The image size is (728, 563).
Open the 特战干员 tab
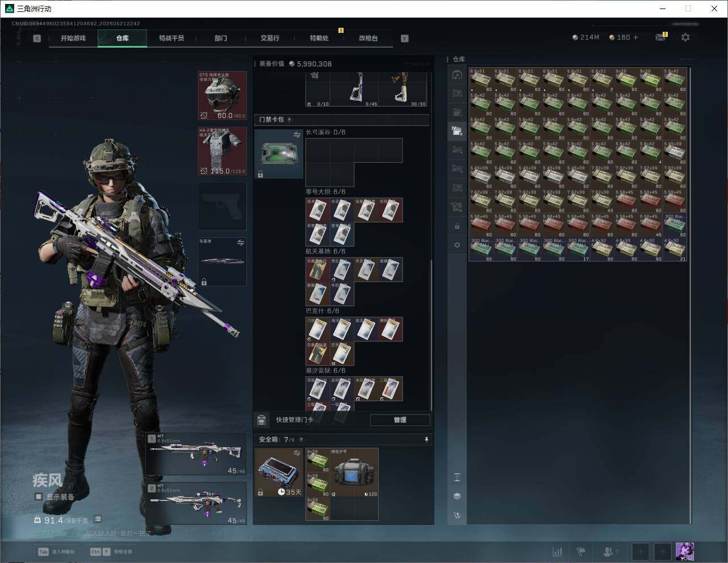pos(171,38)
